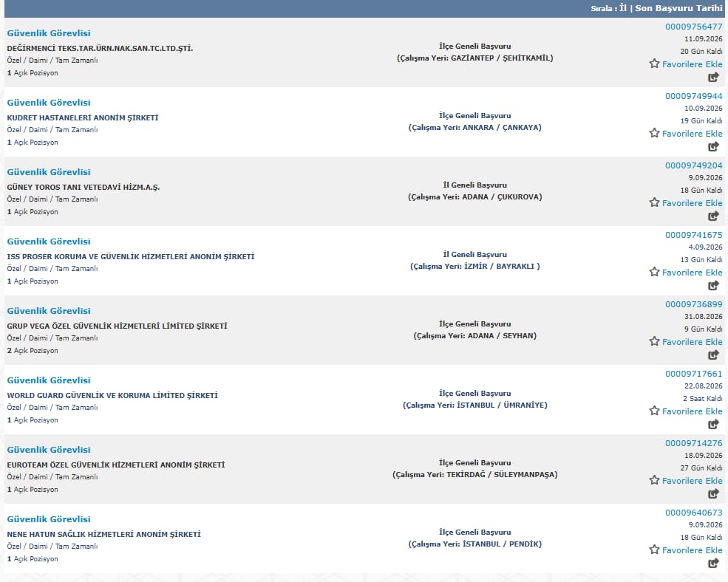The height and width of the screenshot is (582, 728).
Task: Open job number 00009749944
Action: (x=694, y=96)
